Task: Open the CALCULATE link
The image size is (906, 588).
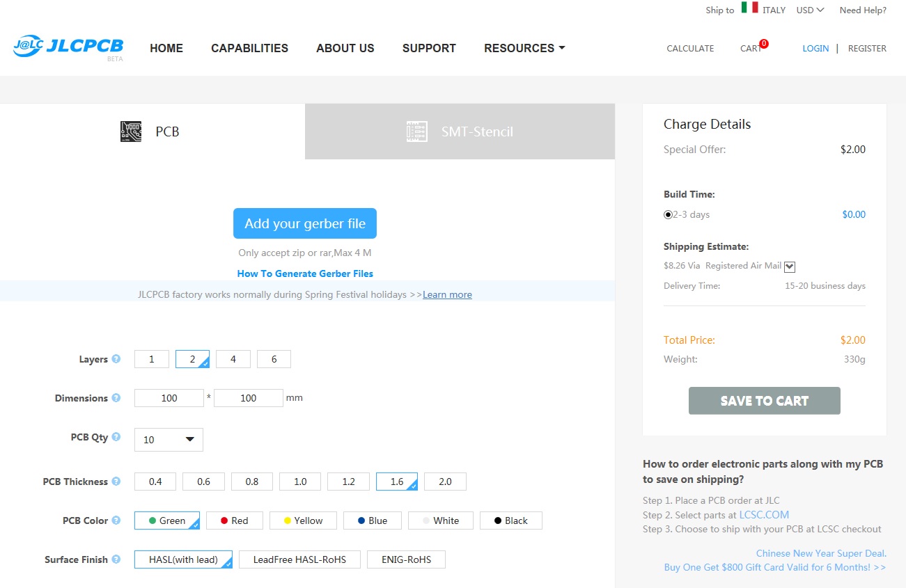Action: click(690, 48)
